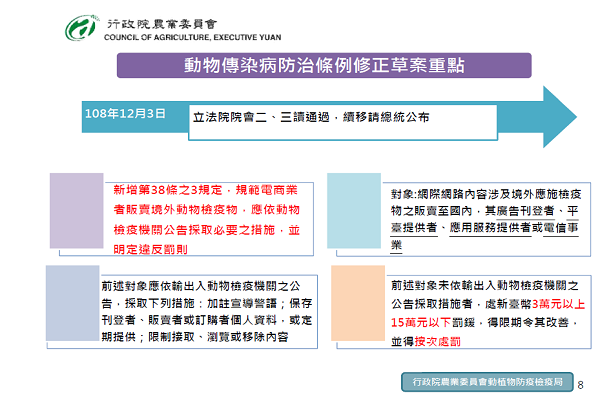Click the page number 8
The width and height of the screenshot is (600, 400).
coord(580,385)
